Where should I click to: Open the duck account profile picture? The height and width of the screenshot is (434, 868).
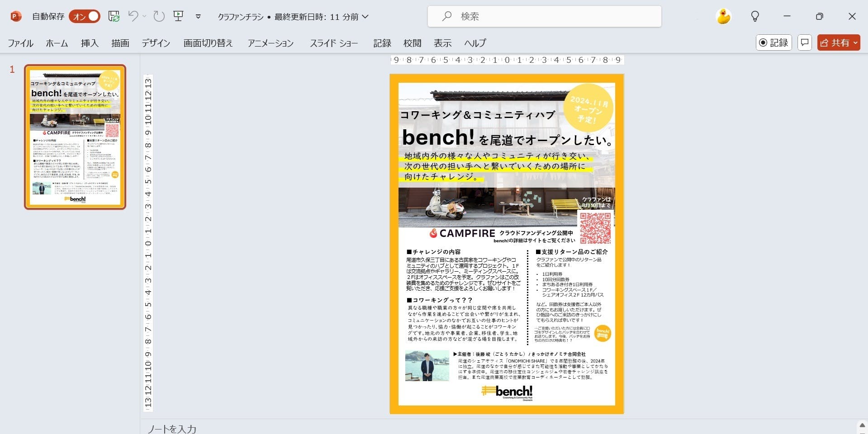[724, 16]
